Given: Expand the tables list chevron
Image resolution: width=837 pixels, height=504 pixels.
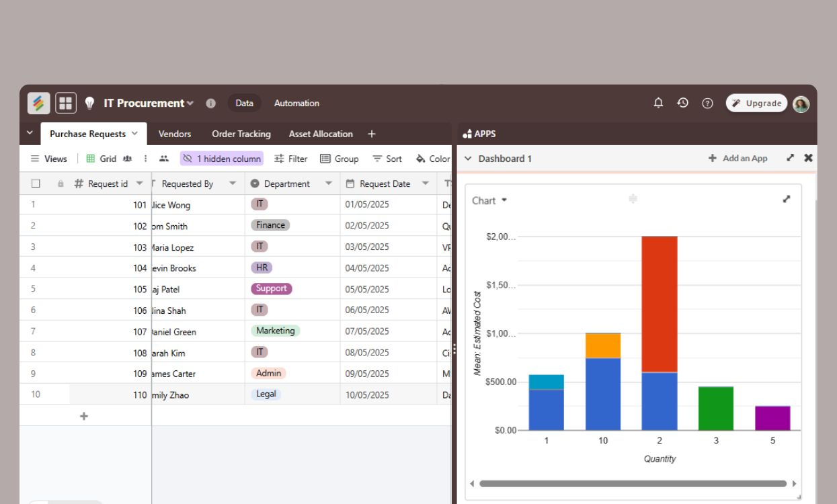Looking at the screenshot, I should tap(30, 133).
